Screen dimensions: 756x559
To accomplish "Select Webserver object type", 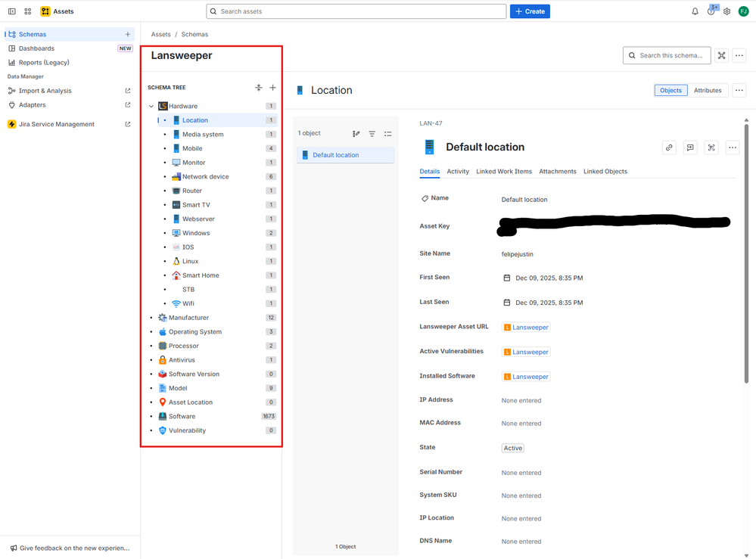I will [x=198, y=219].
